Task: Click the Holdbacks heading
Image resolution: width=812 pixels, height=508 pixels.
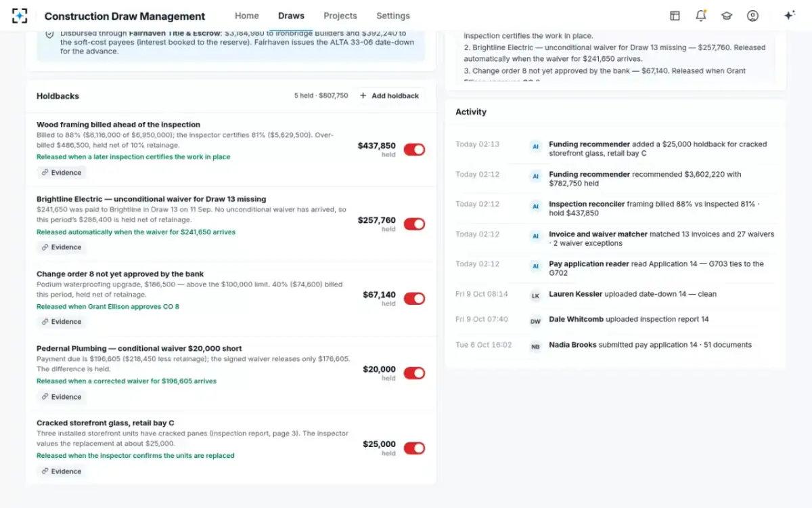Action: [58, 96]
